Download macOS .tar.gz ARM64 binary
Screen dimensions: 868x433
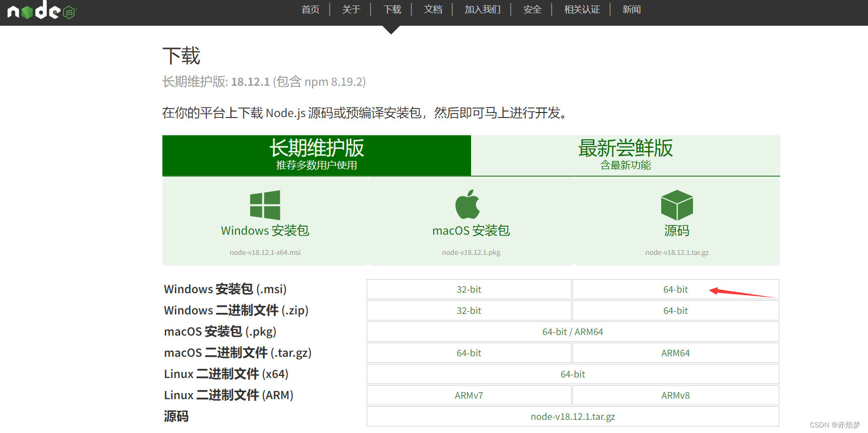676,353
